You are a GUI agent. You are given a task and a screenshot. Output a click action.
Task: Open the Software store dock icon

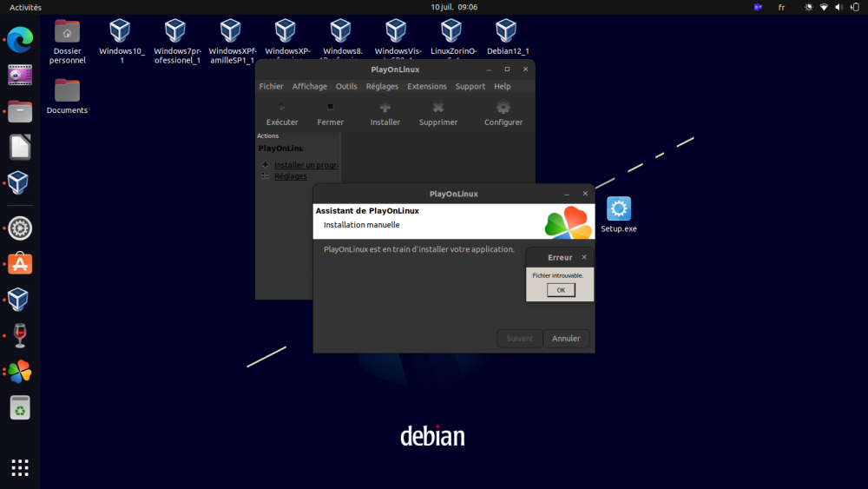(x=20, y=263)
